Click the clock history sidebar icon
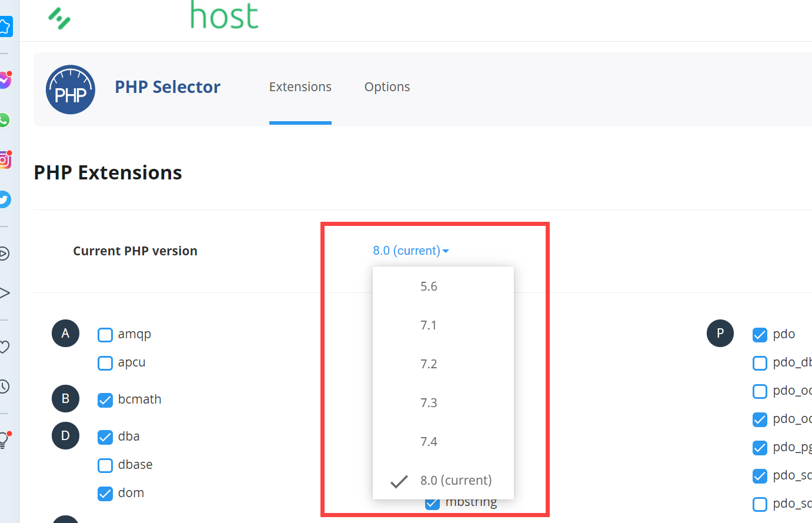Image resolution: width=812 pixels, height=523 pixels. coord(5,387)
